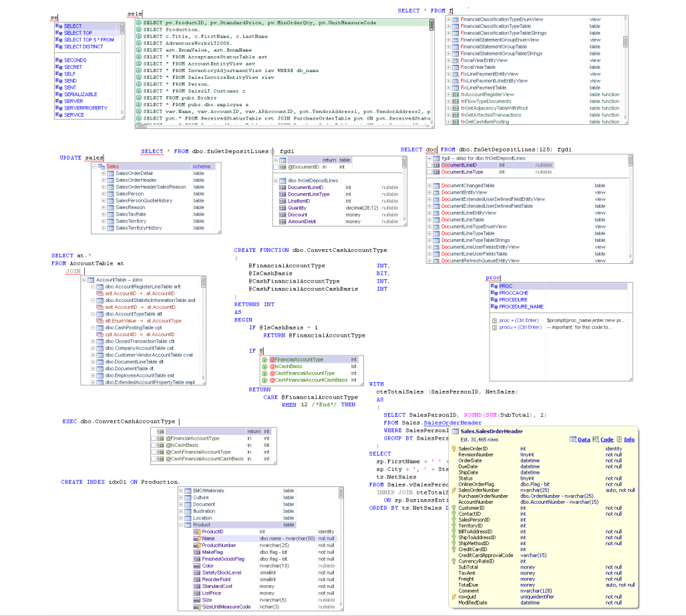Open the Code link in the tooltip

point(607,440)
